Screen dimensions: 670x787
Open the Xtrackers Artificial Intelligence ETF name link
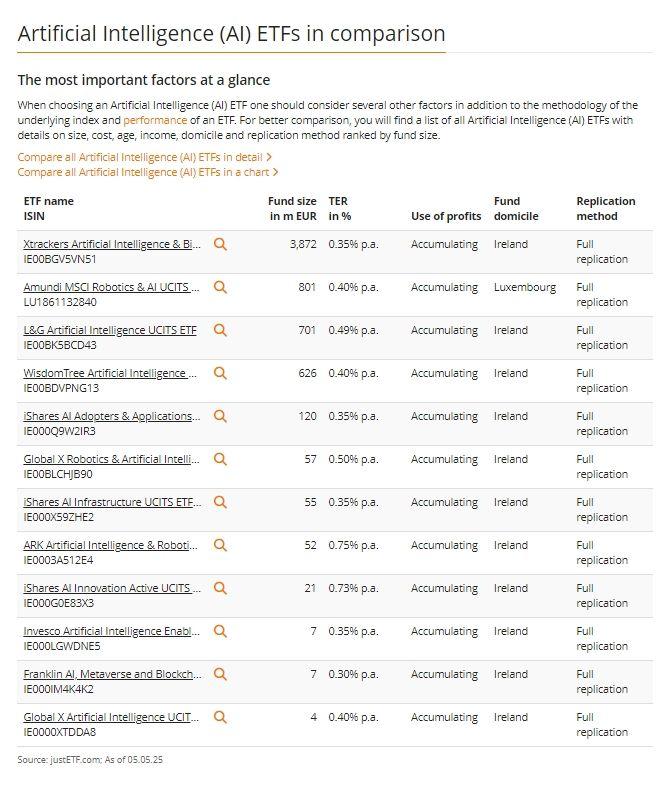click(112, 244)
